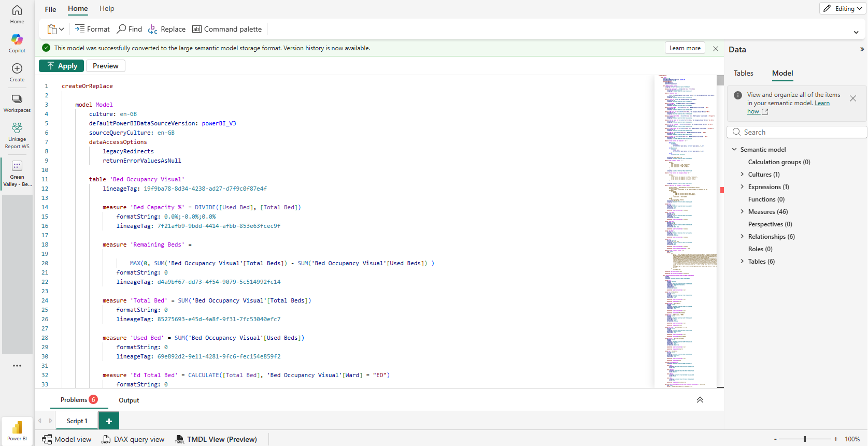Select the Green Valley semantic model item
Image resolution: width=868 pixels, height=446 pixels.
[17, 174]
